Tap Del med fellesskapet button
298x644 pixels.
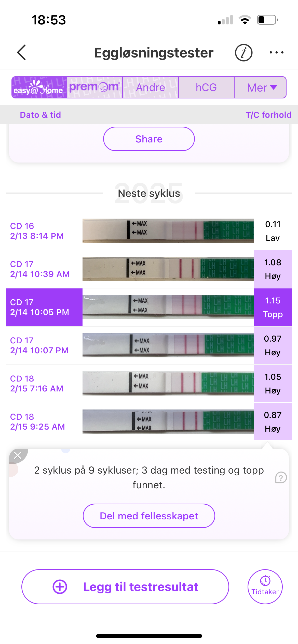pos(149,516)
